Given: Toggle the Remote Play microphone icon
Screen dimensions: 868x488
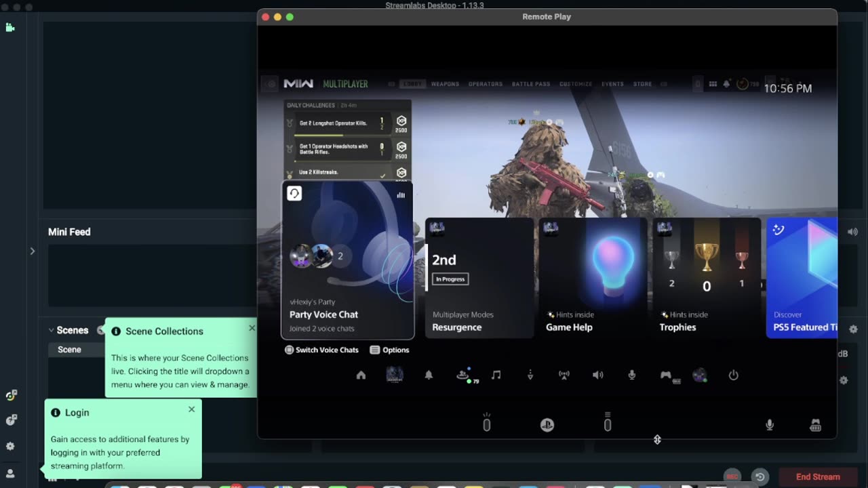Looking at the screenshot, I should pyautogui.click(x=770, y=425).
